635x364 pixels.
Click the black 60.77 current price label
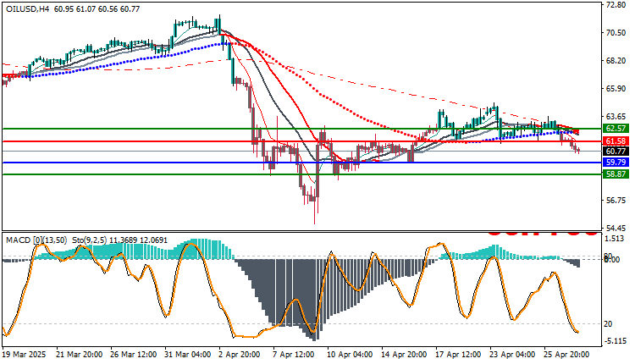616,151
